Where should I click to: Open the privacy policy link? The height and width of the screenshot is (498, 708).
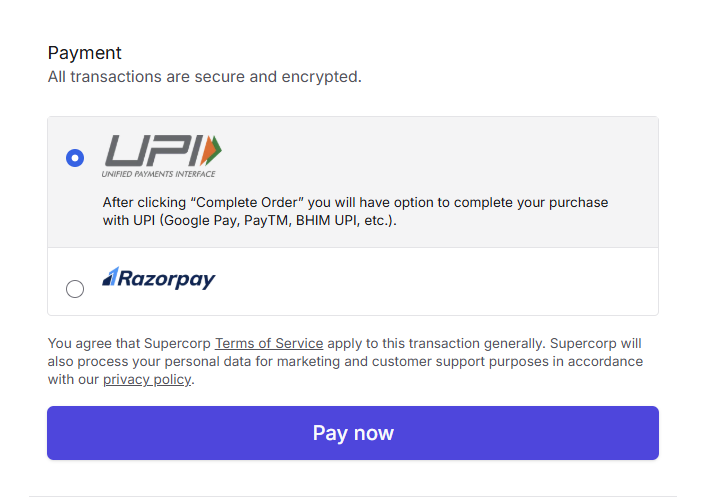147,380
